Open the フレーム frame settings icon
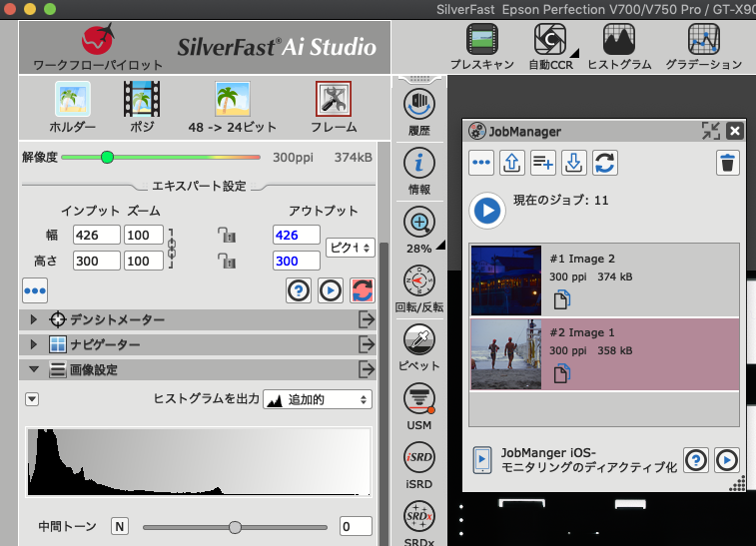Screen dimensions: 756x546 334,107
